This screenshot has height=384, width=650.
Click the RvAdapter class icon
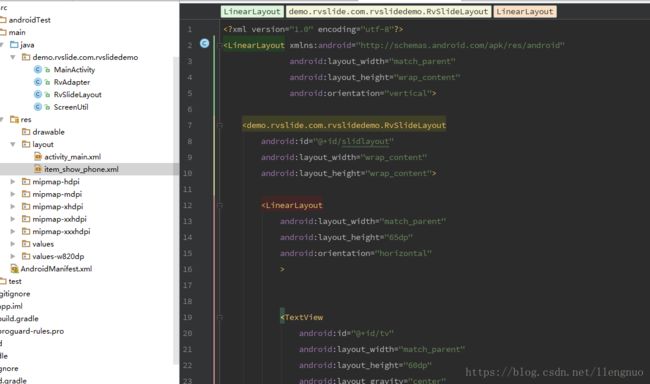click(38, 82)
